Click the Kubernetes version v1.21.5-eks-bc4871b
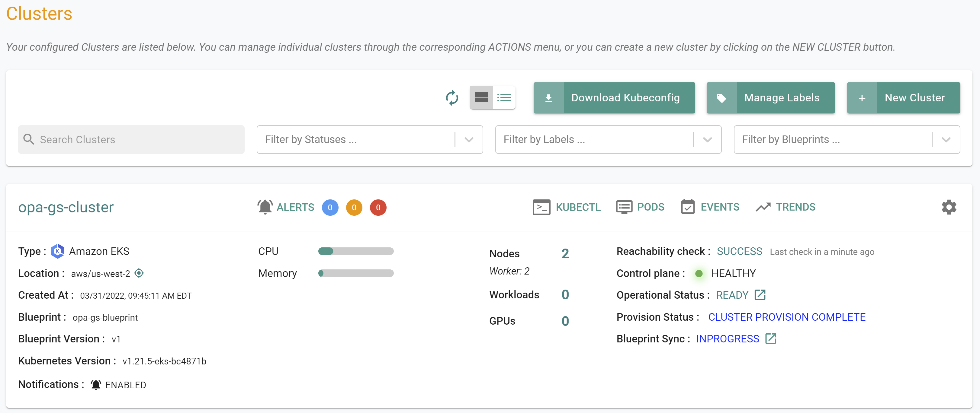The image size is (980, 413). pyautogui.click(x=164, y=361)
